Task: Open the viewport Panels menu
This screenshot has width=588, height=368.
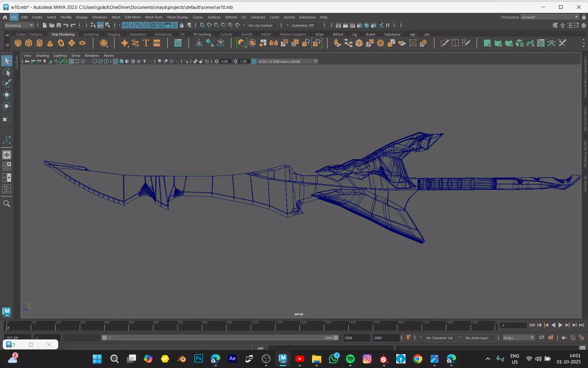Action: pyautogui.click(x=109, y=56)
